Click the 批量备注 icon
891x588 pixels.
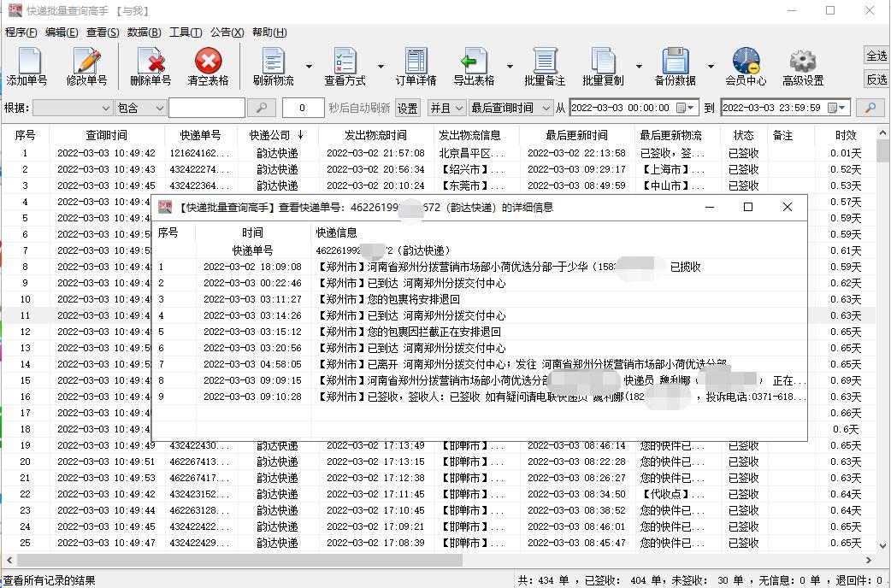point(545,67)
